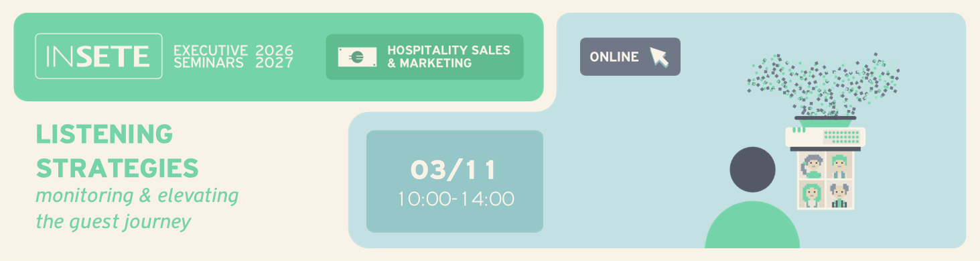Click the 10:00-14:00 time text
980x261 pixels.
tap(455, 199)
